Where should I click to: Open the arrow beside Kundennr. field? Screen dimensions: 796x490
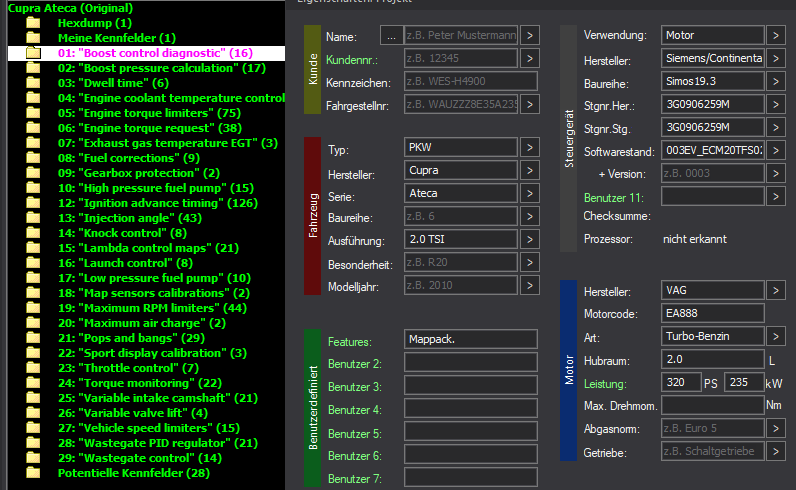(x=529, y=58)
